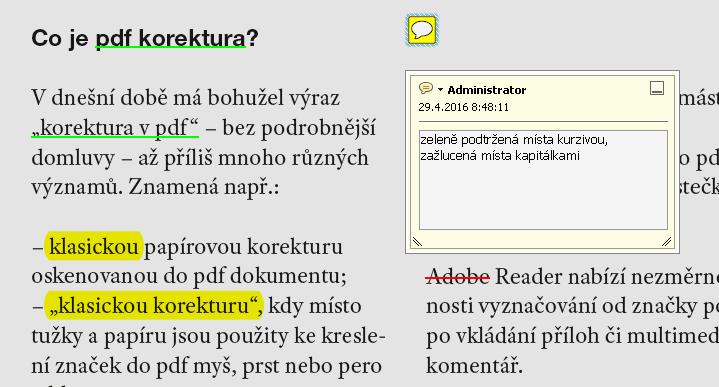Open the comment options dropdown arrow
719x387 pixels.
click(440, 89)
